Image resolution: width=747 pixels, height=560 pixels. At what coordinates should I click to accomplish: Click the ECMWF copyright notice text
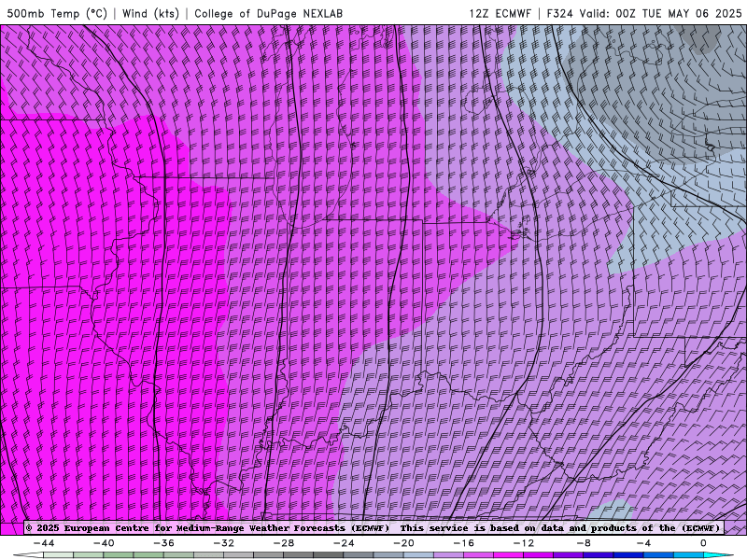tap(374, 528)
